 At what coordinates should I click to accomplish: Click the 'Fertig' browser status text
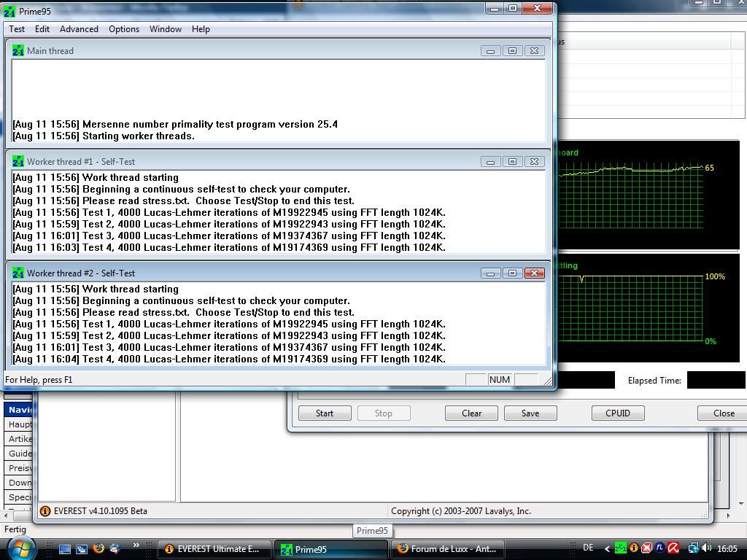point(15,529)
